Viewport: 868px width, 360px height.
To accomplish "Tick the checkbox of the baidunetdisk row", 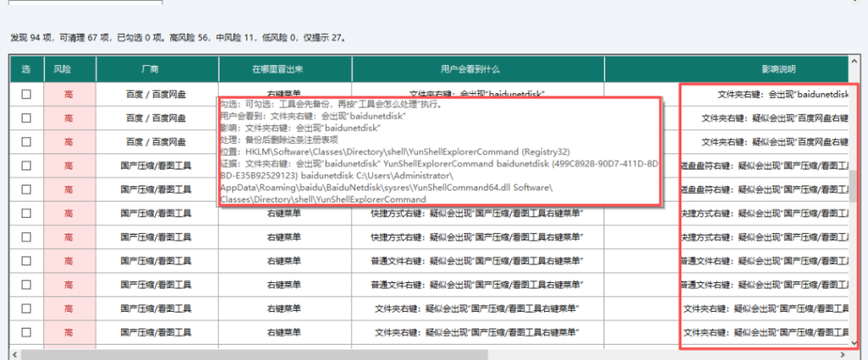I will tap(26, 95).
